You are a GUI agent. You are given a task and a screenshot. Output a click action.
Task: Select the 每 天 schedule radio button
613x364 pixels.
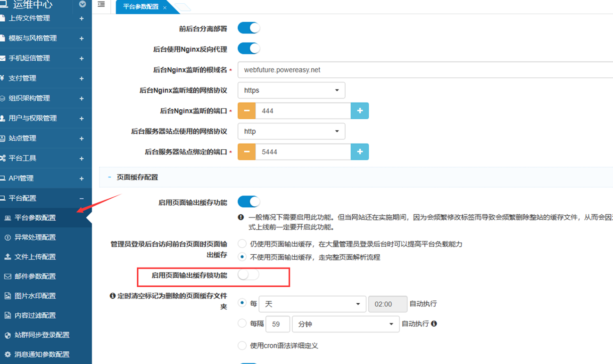click(242, 303)
